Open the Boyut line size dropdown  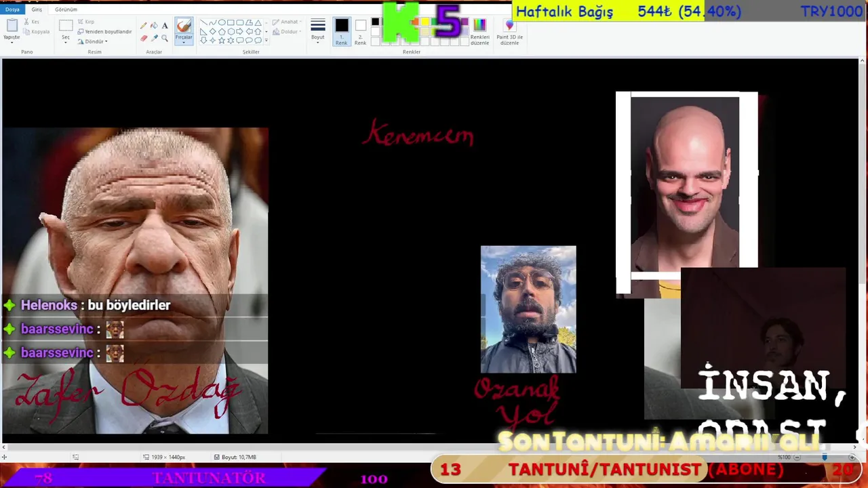click(x=317, y=33)
